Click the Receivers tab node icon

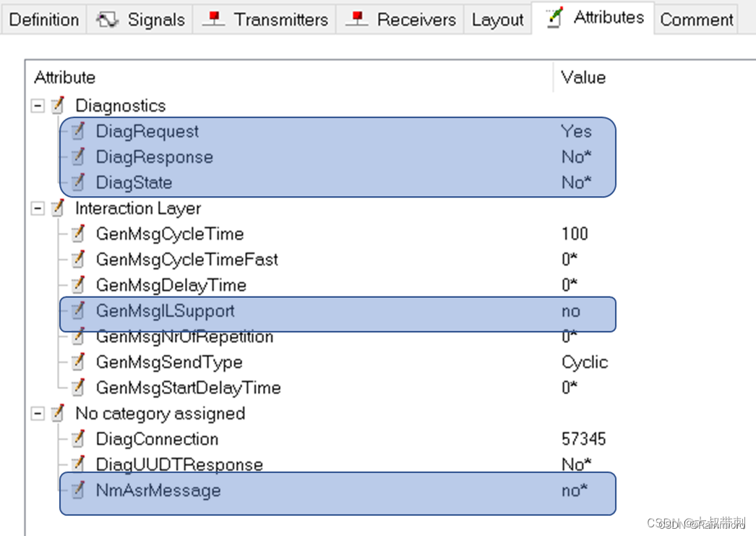click(357, 19)
